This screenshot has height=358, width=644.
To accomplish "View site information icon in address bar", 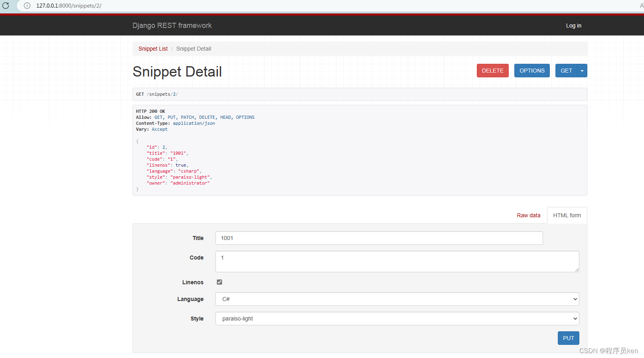I will pyautogui.click(x=27, y=6).
